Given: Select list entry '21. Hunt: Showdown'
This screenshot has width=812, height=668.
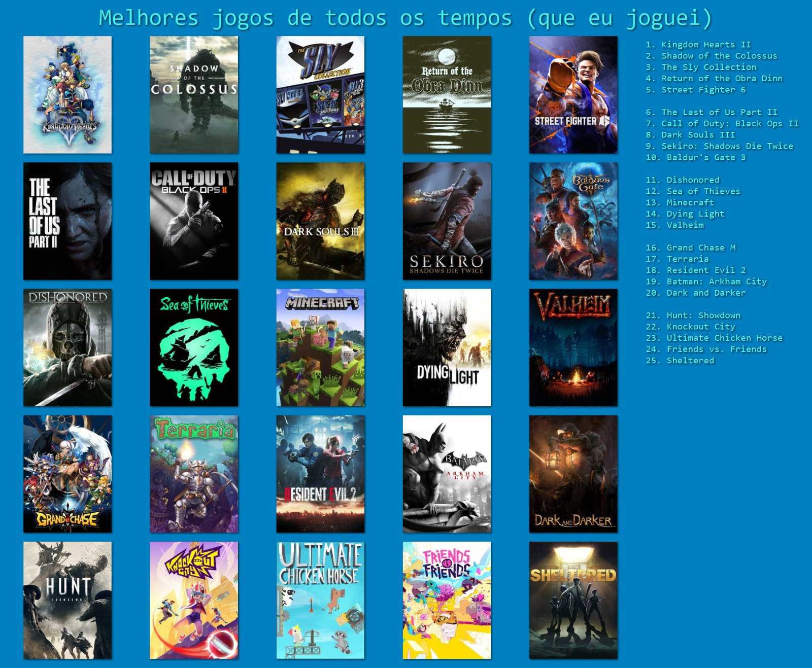Looking at the screenshot, I should tap(693, 315).
